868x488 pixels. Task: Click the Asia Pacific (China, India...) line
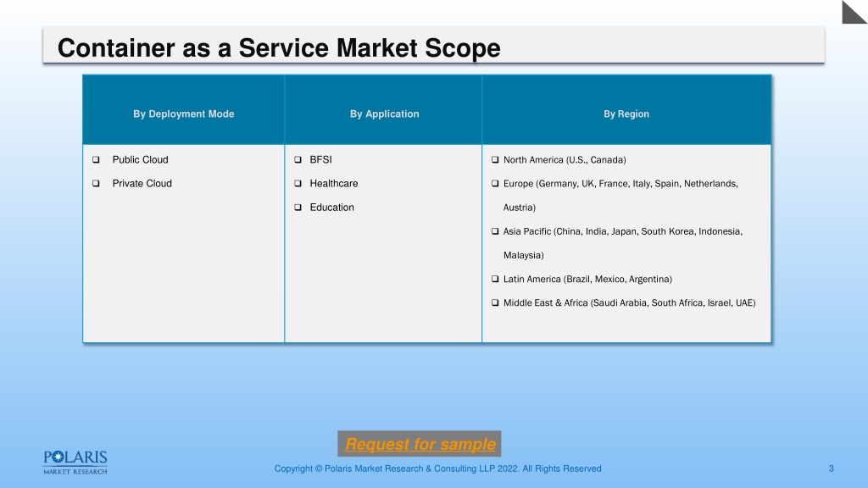coord(623,231)
